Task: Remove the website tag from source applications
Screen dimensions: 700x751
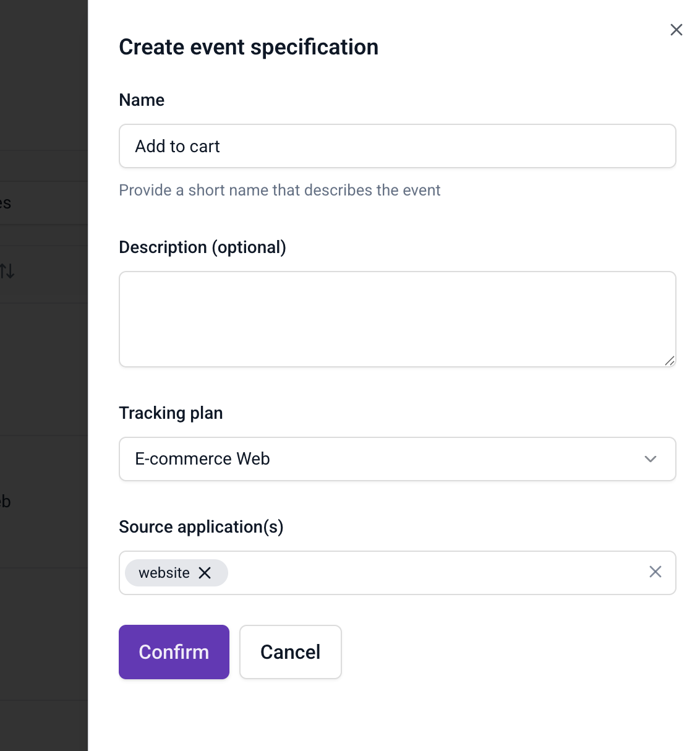Action: tap(205, 573)
